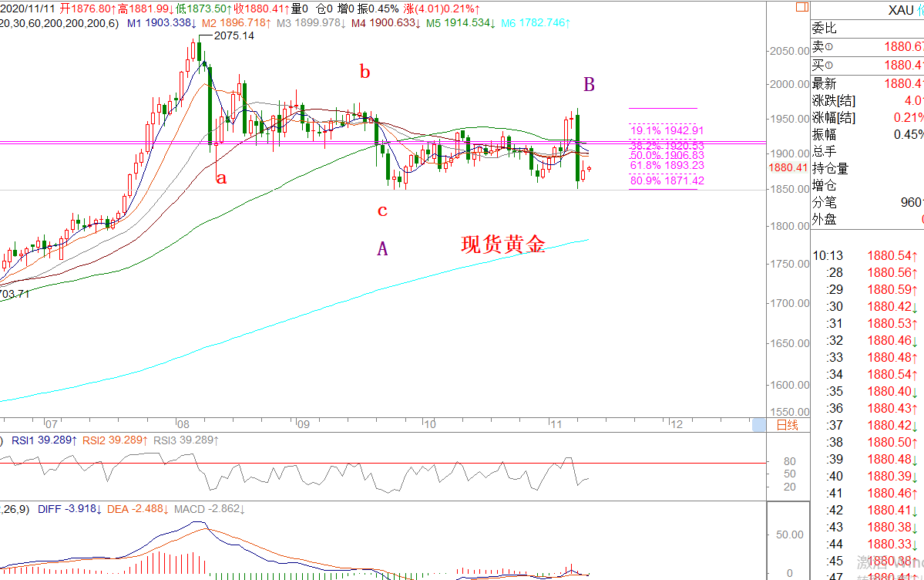Click the 19.1% 1942.91 Fibonacci level
This screenshot has height=580, width=924.
pos(667,130)
